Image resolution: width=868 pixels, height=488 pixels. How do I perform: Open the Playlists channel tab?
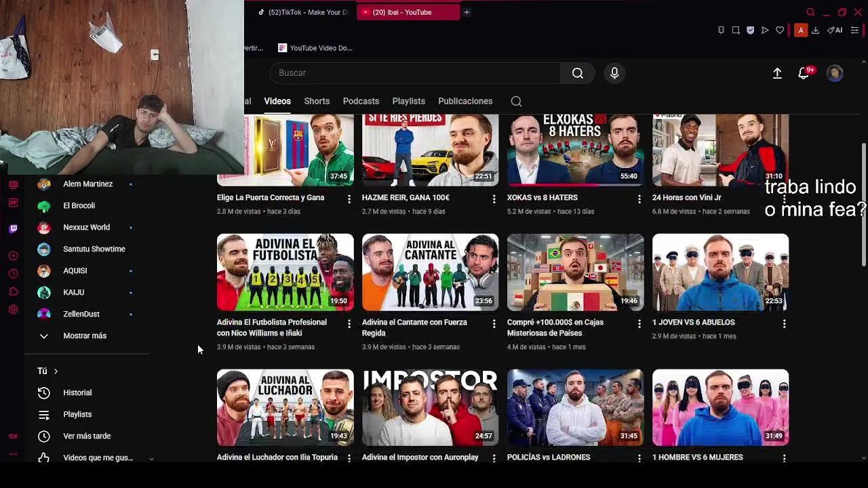[408, 101]
